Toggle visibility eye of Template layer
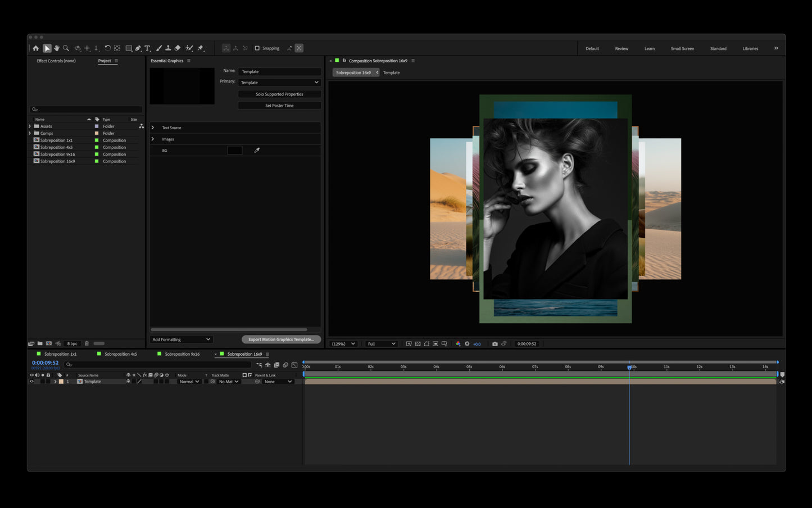This screenshot has width=812, height=508. (31, 382)
